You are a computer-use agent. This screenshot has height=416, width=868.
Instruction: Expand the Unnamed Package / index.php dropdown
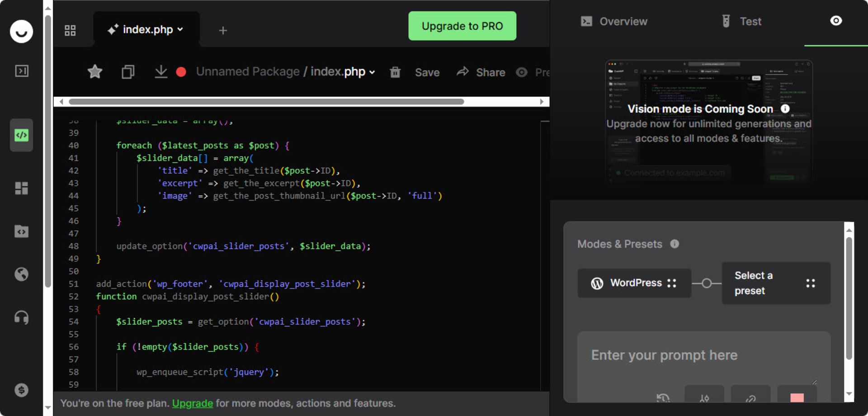372,72
